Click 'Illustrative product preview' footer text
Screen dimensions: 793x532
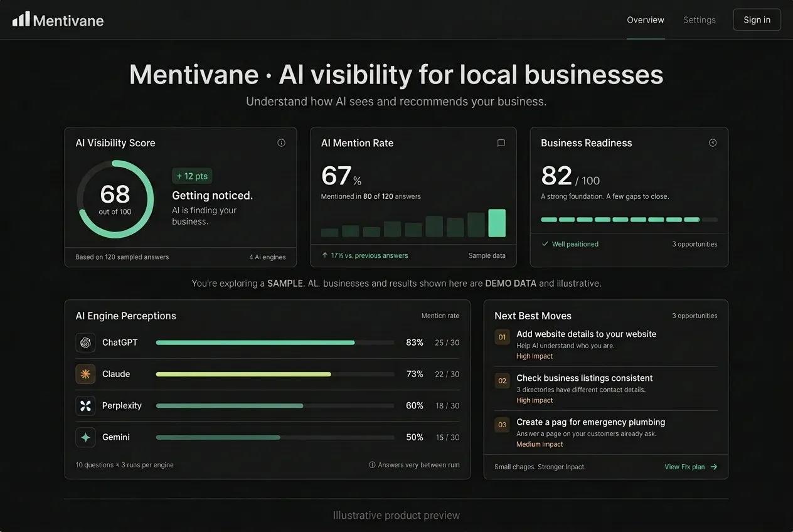pyautogui.click(x=396, y=516)
